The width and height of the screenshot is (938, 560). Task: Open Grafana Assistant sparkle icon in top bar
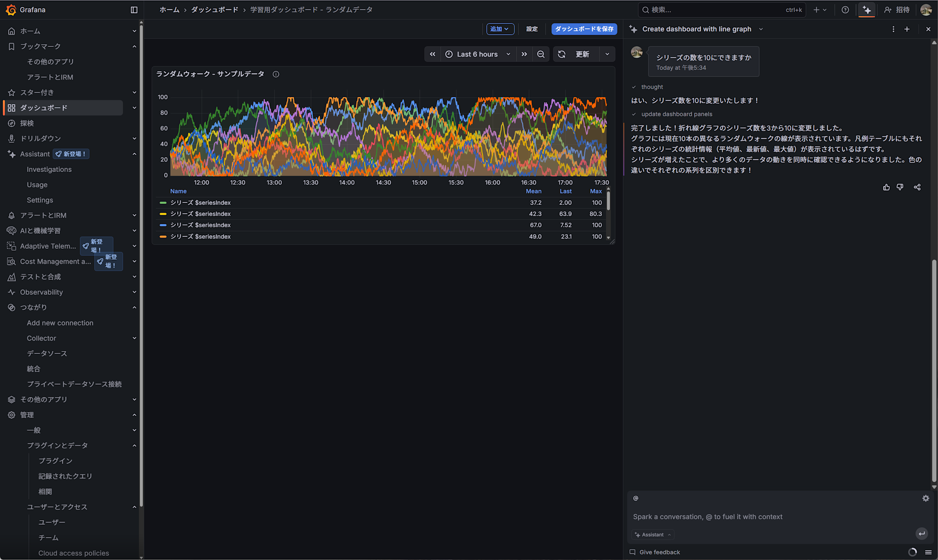tap(867, 10)
